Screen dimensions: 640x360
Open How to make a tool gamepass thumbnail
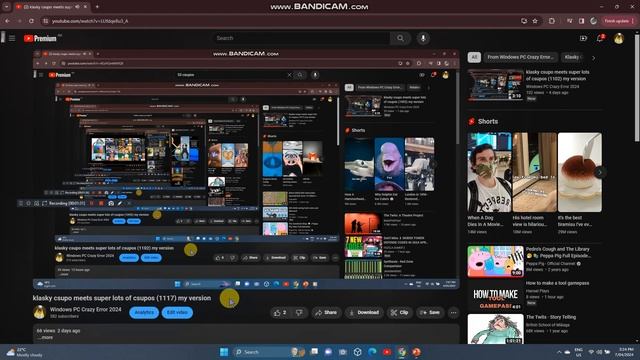(x=496, y=296)
